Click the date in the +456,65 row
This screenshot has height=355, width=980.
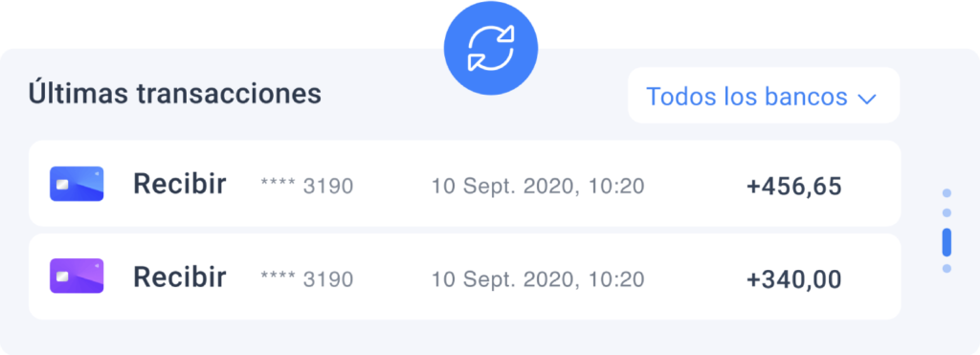click(x=538, y=187)
